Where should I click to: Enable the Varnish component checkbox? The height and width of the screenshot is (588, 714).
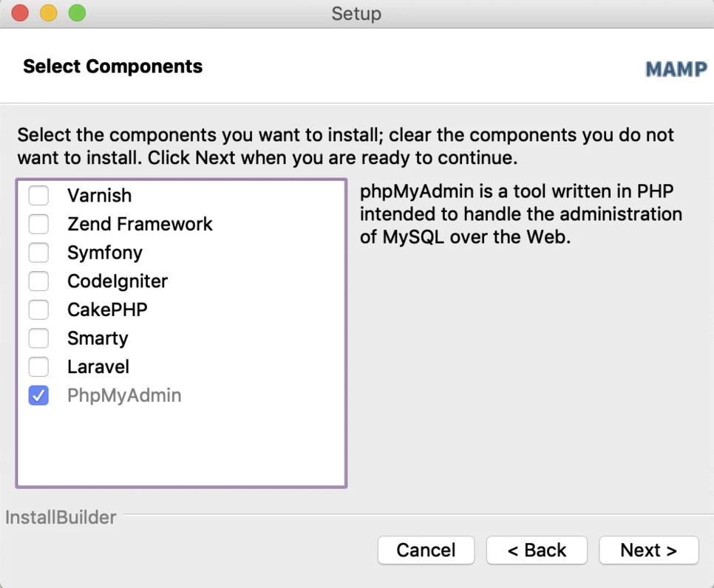tap(38, 196)
